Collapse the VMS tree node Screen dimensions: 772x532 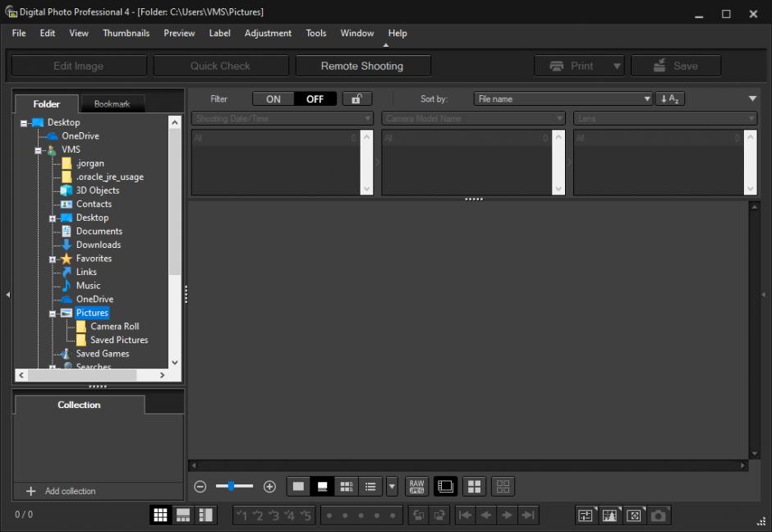pyautogui.click(x=38, y=150)
